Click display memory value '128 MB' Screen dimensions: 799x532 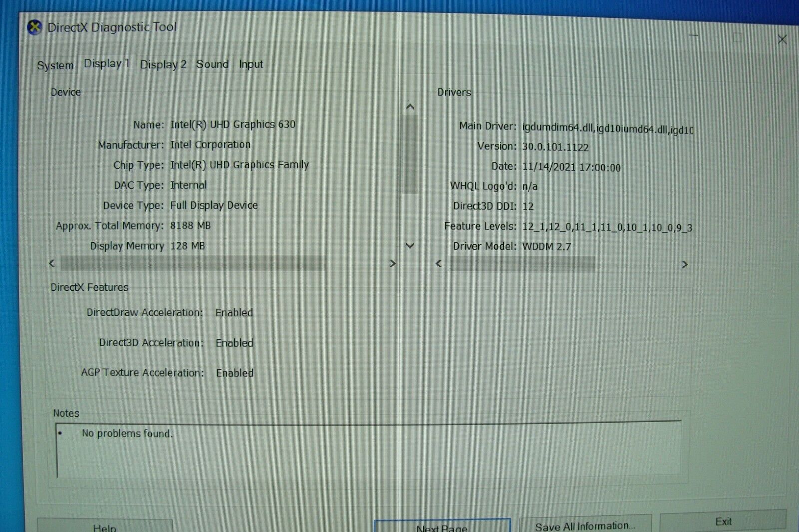(x=187, y=246)
